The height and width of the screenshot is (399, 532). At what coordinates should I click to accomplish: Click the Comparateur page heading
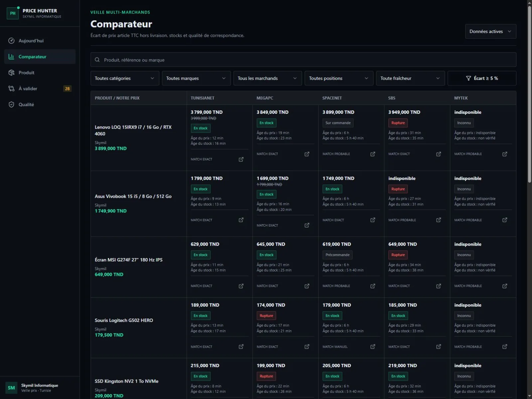pos(121,24)
